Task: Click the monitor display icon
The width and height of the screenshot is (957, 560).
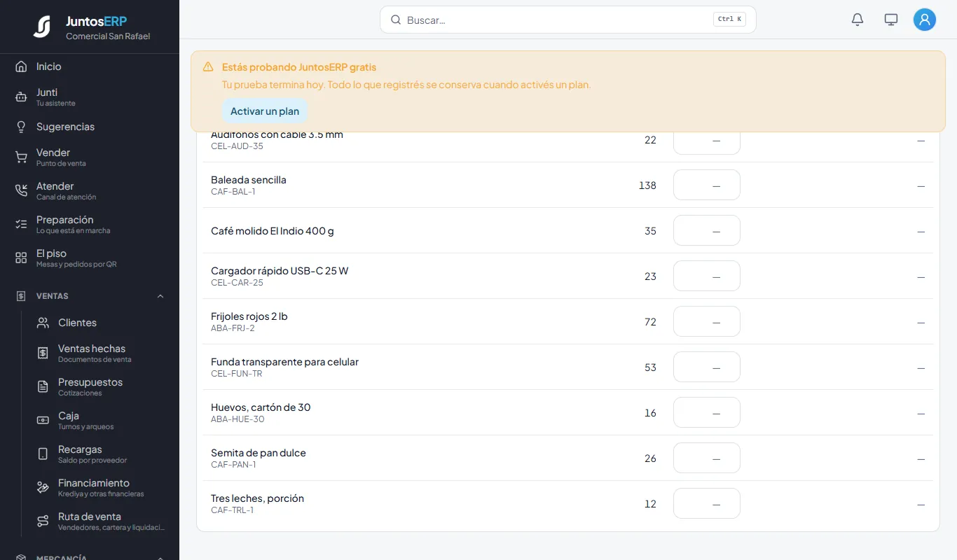Action: pos(891,20)
